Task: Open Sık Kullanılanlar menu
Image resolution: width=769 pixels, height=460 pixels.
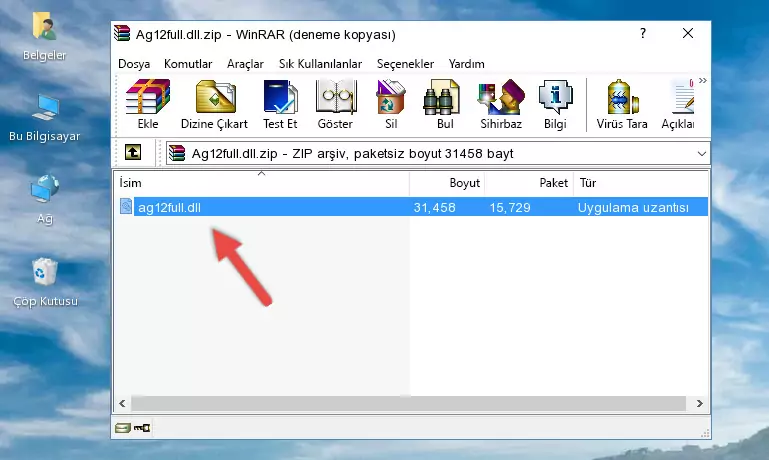Action: pos(320,64)
